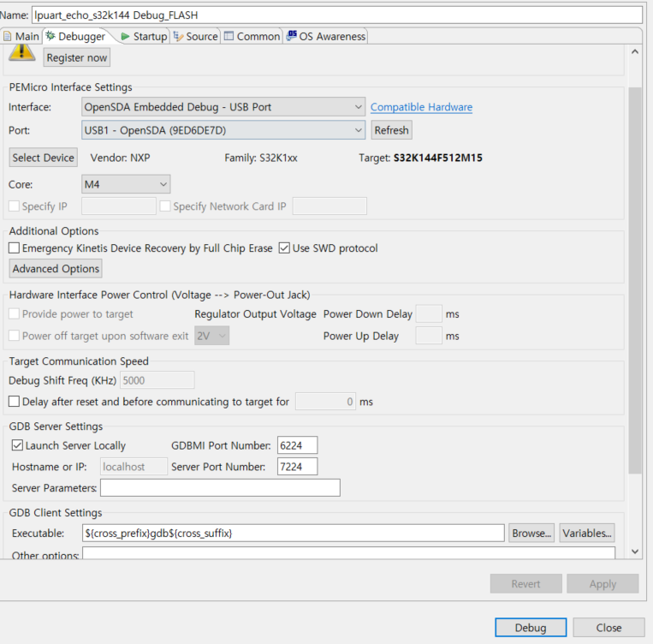Click the Register now button
The width and height of the screenshot is (653, 644).
tap(77, 57)
